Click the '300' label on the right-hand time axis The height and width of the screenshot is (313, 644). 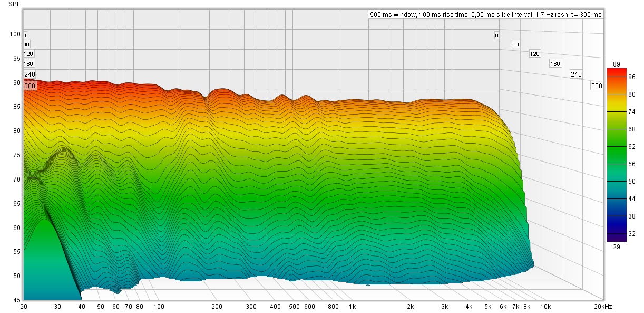click(597, 86)
